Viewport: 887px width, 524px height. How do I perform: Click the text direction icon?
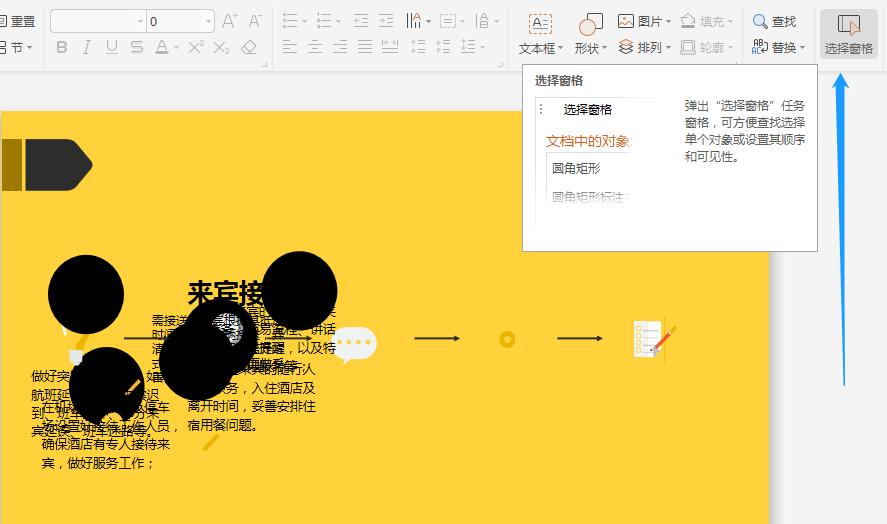(414, 22)
